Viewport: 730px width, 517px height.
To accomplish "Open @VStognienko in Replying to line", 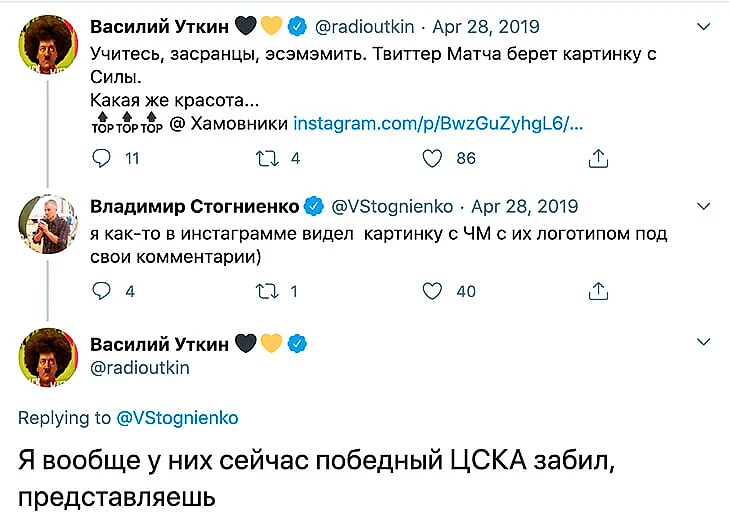I will [178, 417].
